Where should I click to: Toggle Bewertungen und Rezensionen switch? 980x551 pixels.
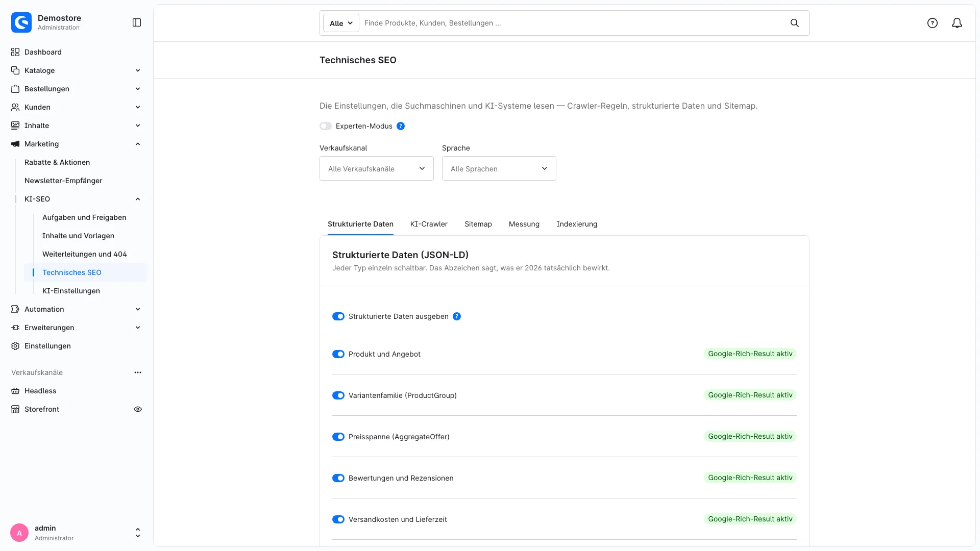point(338,478)
